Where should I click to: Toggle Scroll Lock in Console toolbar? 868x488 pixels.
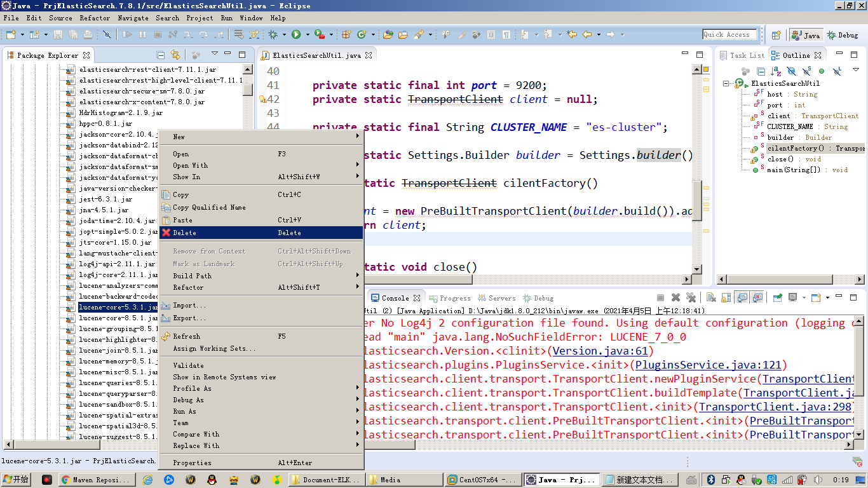tap(726, 297)
